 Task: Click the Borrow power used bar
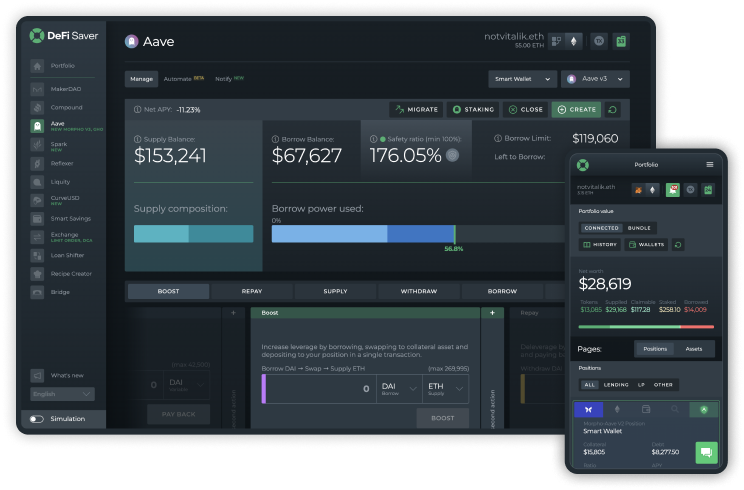click(418, 234)
